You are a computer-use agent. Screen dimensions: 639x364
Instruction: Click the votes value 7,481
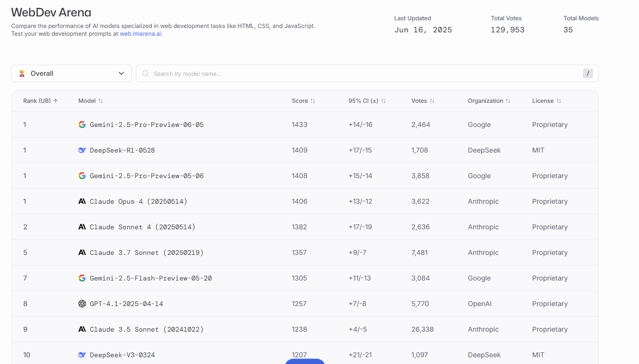pyautogui.click(x=420, y=252)
